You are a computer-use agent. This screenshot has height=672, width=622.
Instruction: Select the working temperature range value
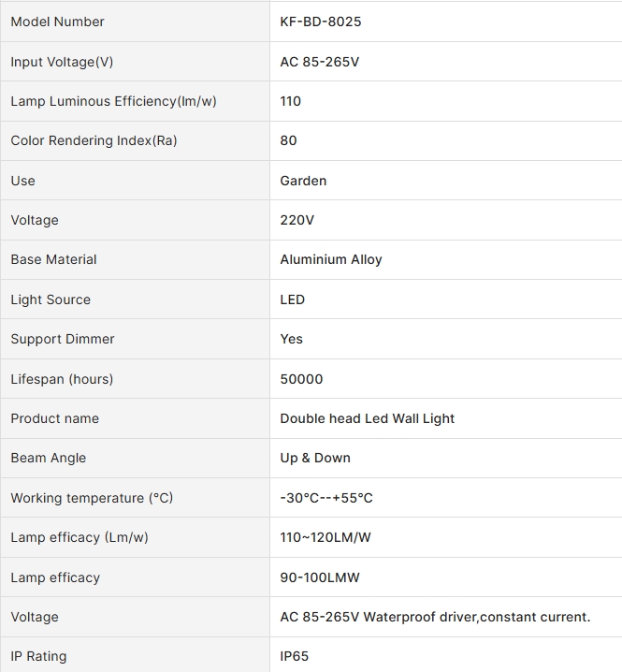coord(326,498)
